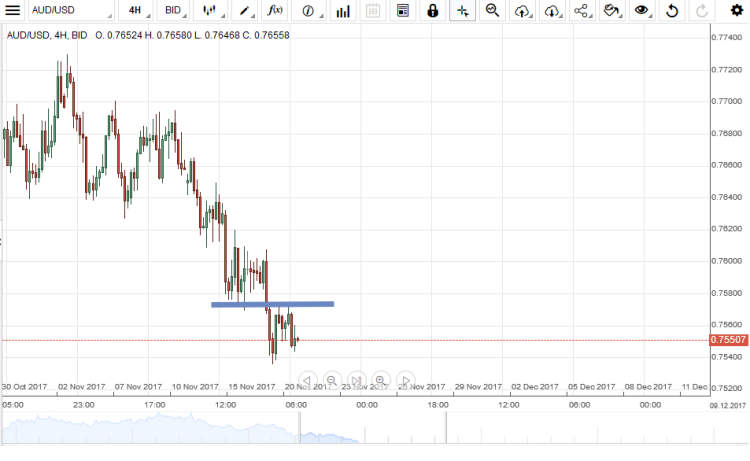The image size is (750, 461).
Task: Jump to latest candle button
Action: pyautogui.click(x=356, y=381)
